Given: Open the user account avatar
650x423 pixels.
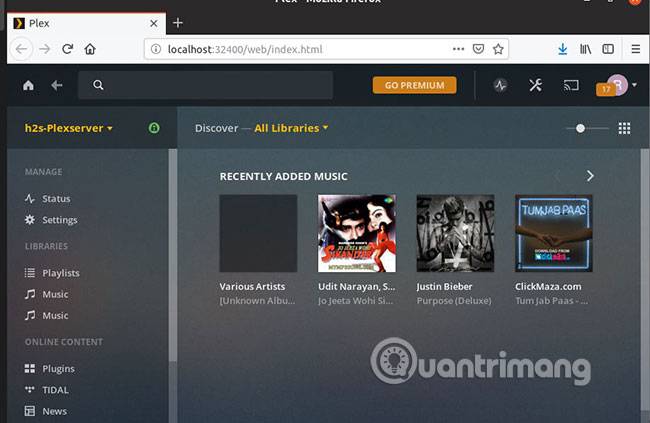Looking at the screenshot, I should (618, 85).
